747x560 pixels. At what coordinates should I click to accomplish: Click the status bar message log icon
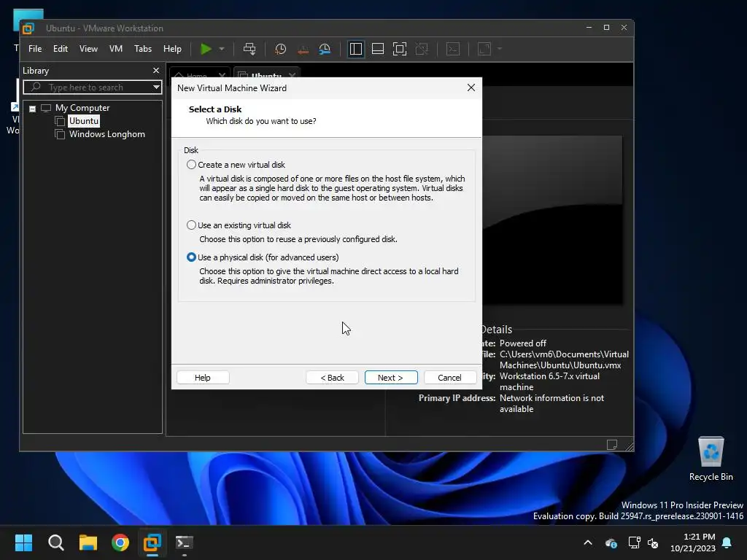(612, 445)
